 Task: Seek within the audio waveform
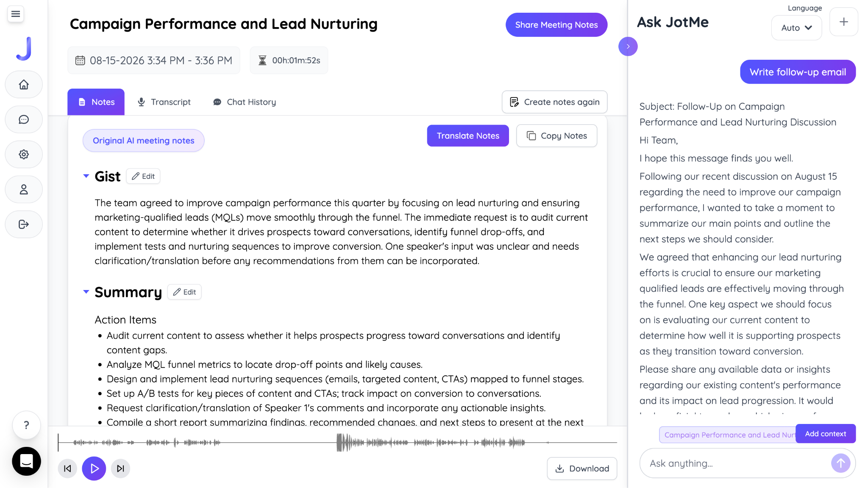(337, 443)
